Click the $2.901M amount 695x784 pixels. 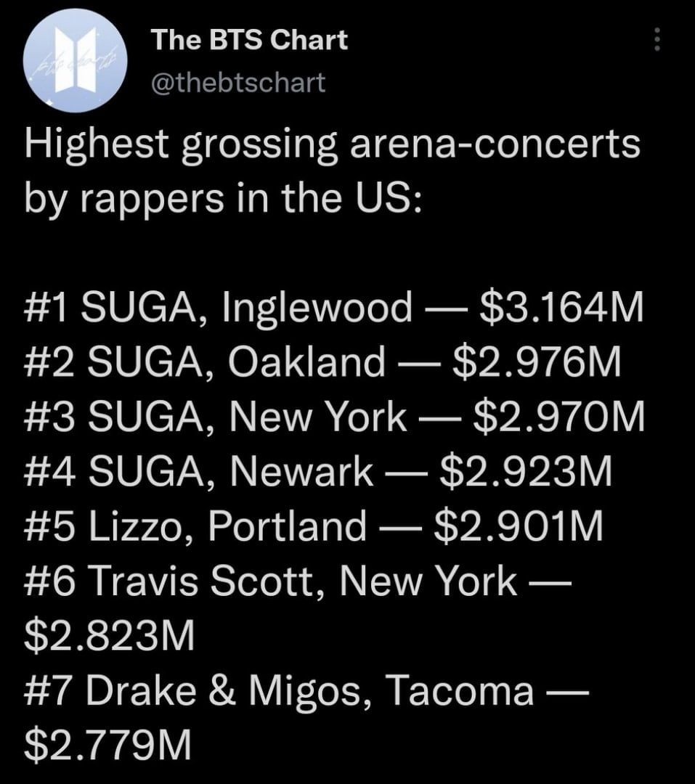(518, 527)
